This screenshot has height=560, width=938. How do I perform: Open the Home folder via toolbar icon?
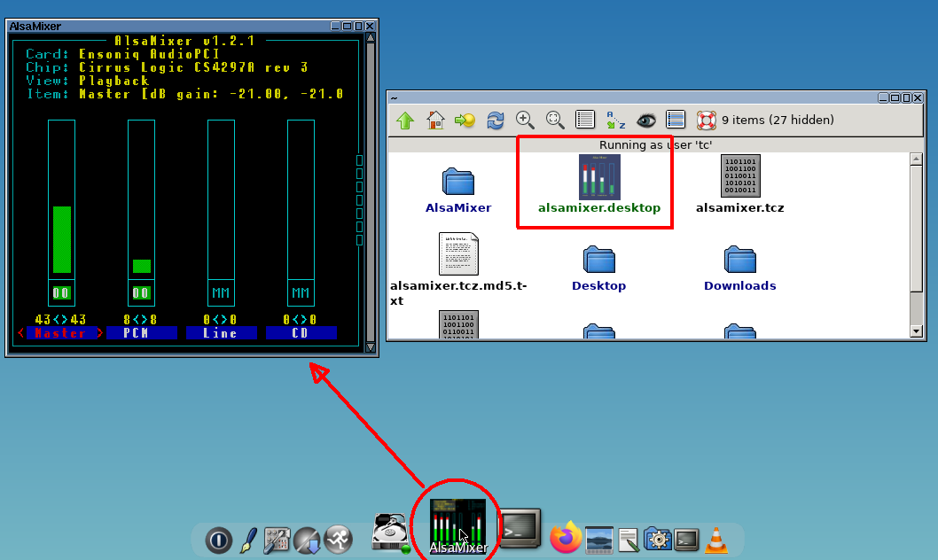pos(435,121)
